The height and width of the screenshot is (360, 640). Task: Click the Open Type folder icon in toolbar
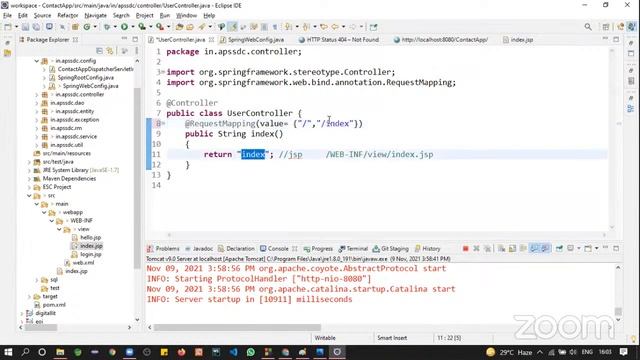(179, 27)
